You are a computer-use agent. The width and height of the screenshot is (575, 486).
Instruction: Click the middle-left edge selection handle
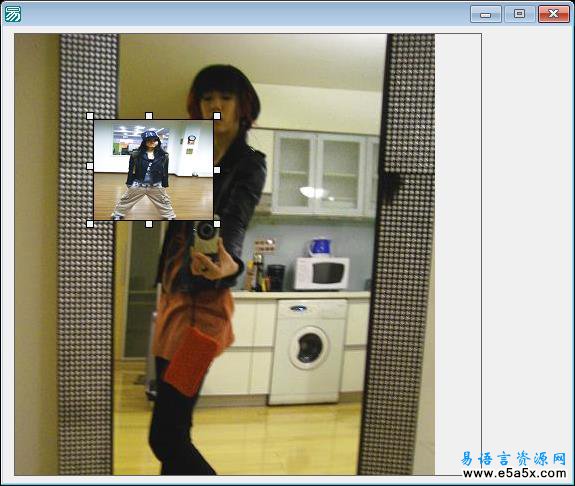click(x=90, y=166)
